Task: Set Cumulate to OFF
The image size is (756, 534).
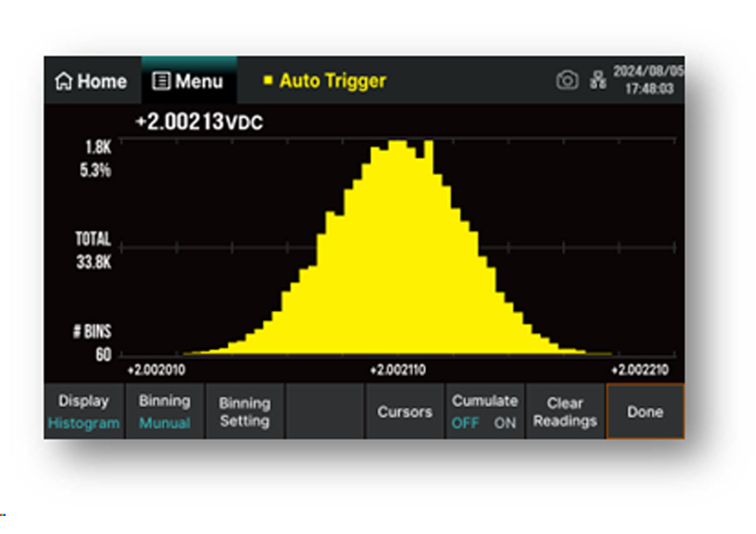Action: click(465, 423)
